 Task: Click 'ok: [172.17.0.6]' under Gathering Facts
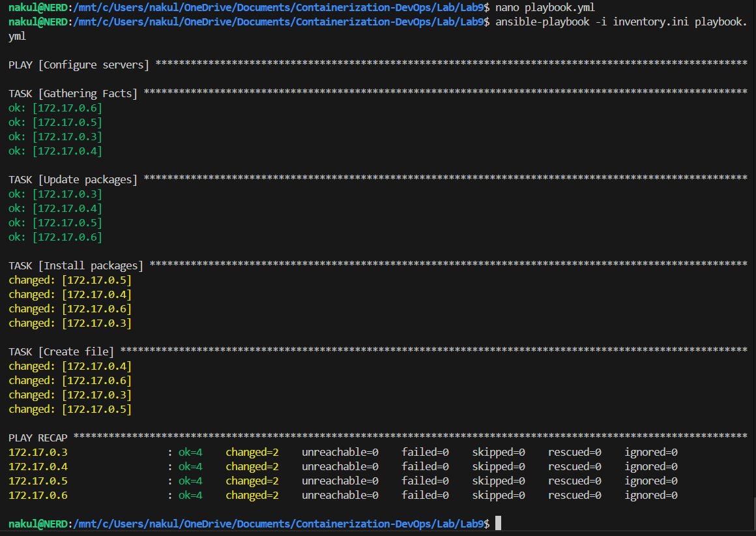point(55,108)
